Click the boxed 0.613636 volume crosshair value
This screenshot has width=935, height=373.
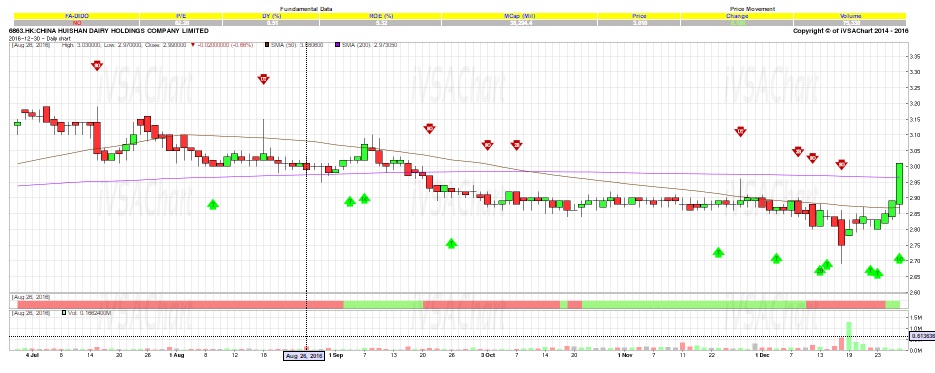(x=922, y=337)
